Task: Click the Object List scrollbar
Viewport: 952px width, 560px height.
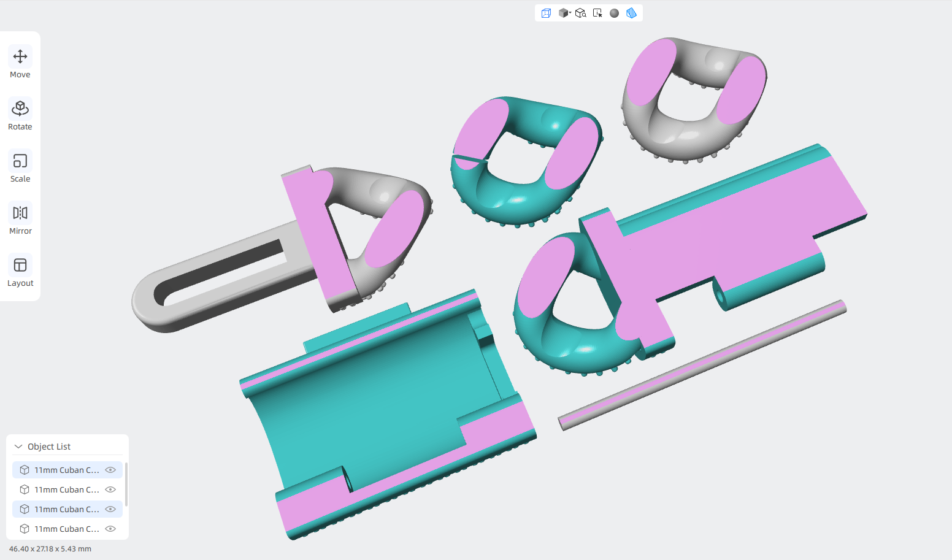Action: click(126, 485)
